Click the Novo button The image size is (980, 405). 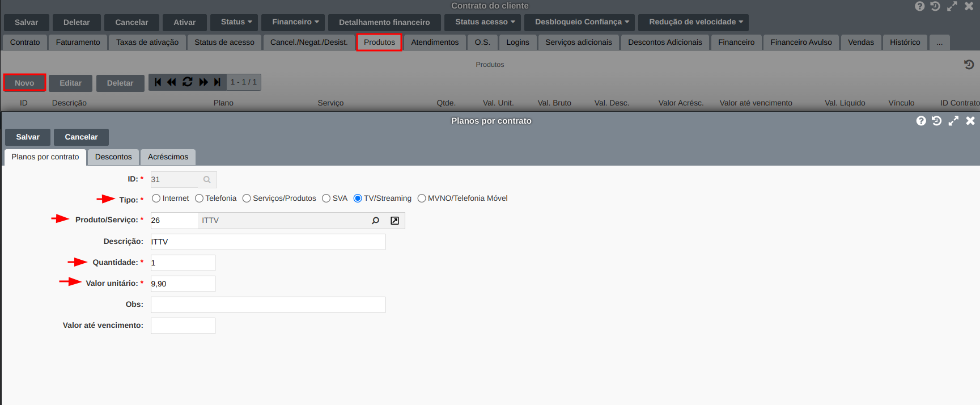[24, 83]
